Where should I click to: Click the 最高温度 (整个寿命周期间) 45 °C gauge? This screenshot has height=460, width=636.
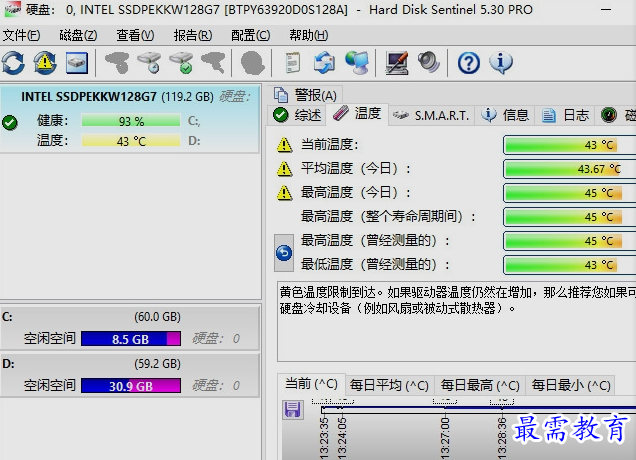pos(569,217)
